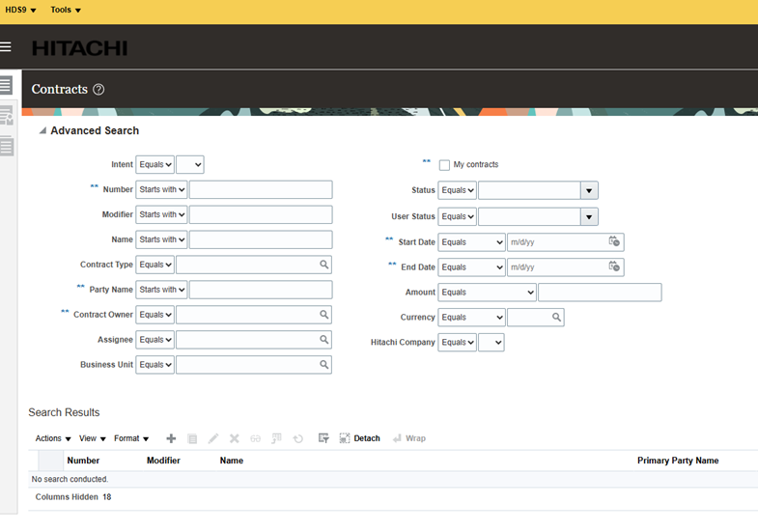The image size is (758, 532).
Task: Open Hitachi Company value dropdown
Action: tap(491, 342)
